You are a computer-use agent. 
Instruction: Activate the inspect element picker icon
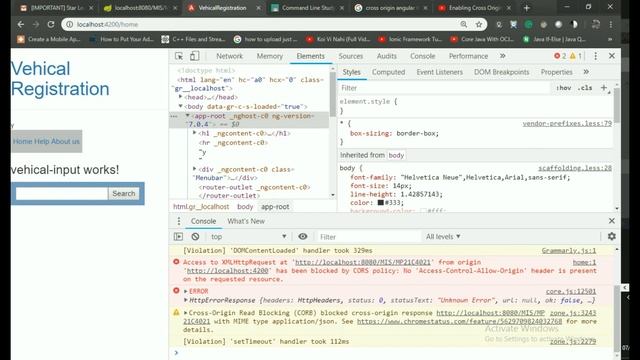[x=179, y=56]
